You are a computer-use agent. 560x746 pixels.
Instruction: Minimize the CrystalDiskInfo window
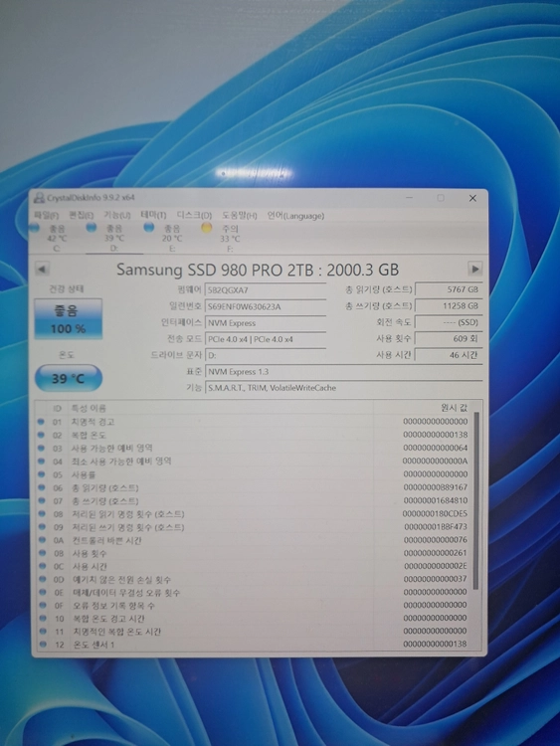click(409, 198)
